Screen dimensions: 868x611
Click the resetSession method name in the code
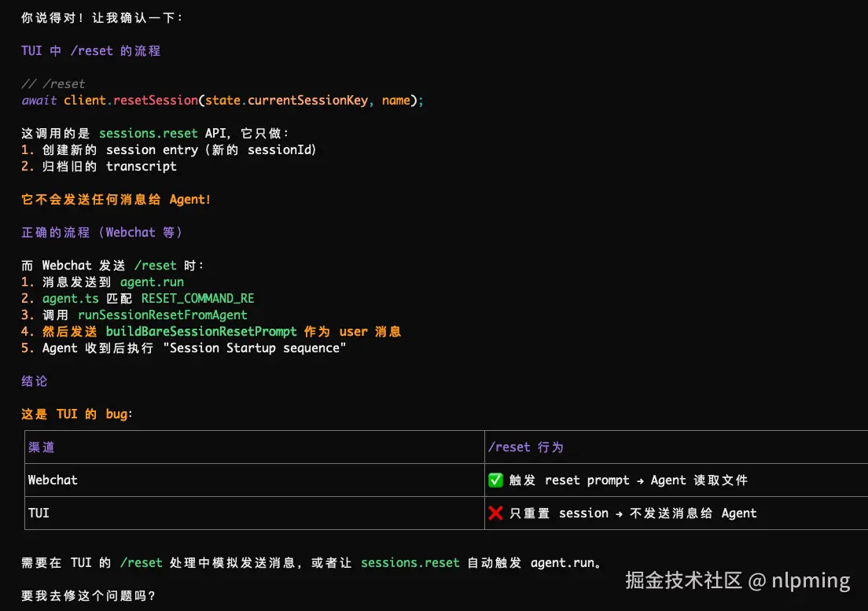pos(156,100)
